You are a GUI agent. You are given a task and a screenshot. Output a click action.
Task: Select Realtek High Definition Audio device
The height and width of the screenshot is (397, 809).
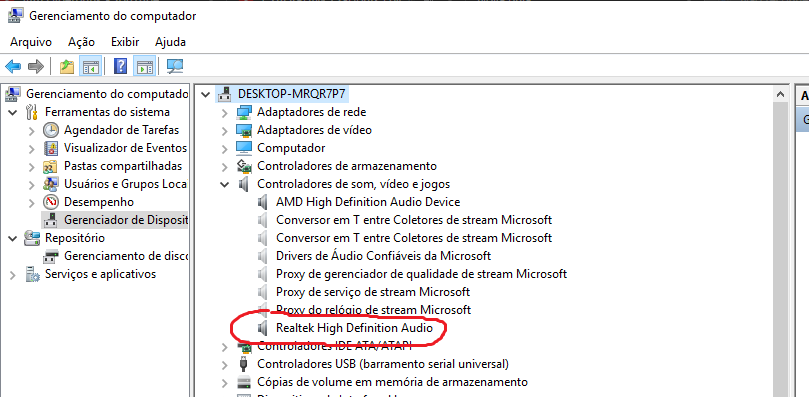pos(354,328)
